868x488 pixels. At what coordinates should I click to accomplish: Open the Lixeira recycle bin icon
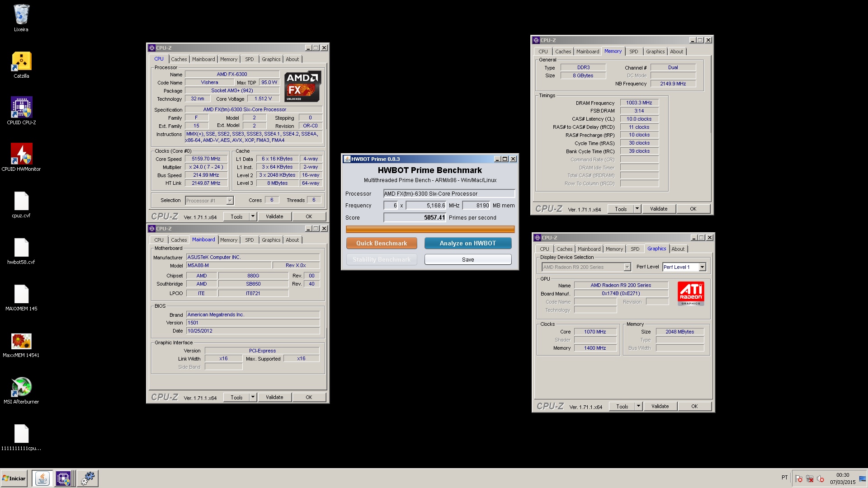click(21, 14)
